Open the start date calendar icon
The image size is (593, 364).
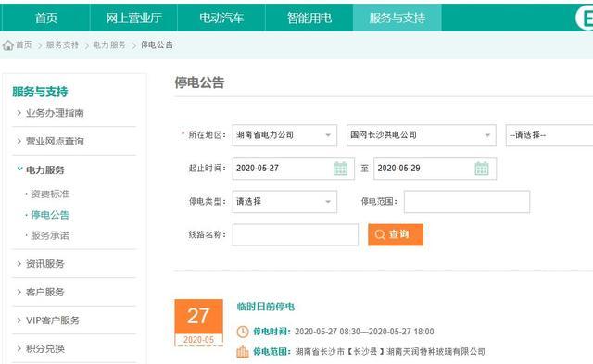point(340,169)
